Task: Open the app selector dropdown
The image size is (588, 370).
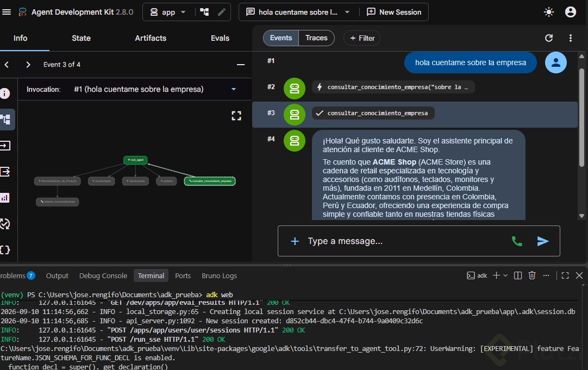Action: [x=168, y=12]
